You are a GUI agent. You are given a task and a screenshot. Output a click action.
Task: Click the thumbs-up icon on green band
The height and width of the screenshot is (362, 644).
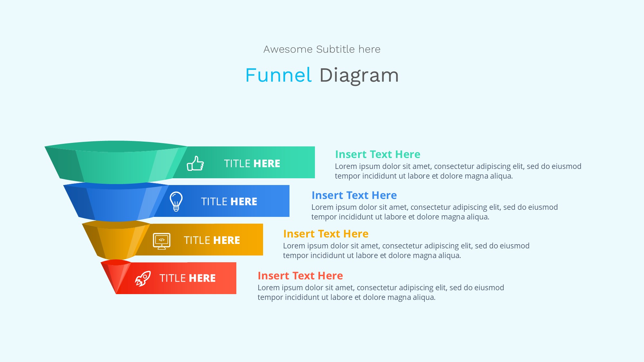[195, 163]
